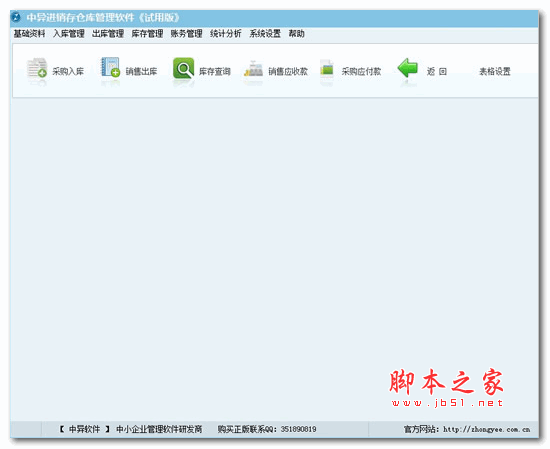
Task: Click the official website URL in status bar
Action: click(487, 429)
